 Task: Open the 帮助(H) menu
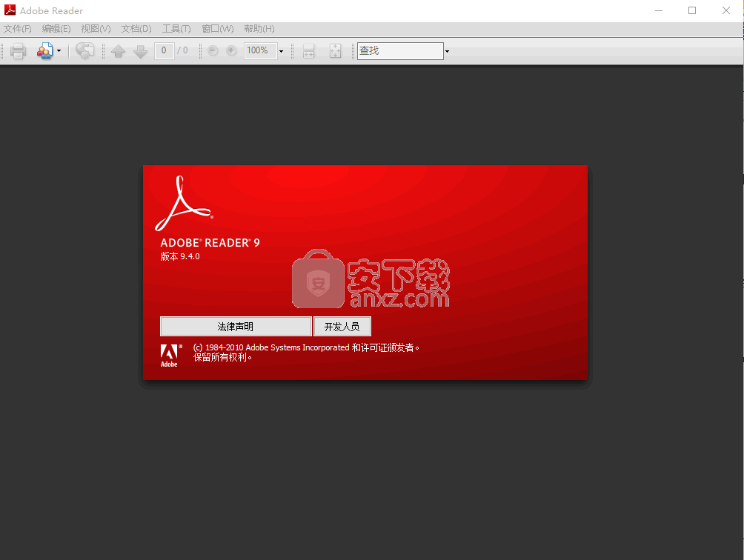click(259, 29)
